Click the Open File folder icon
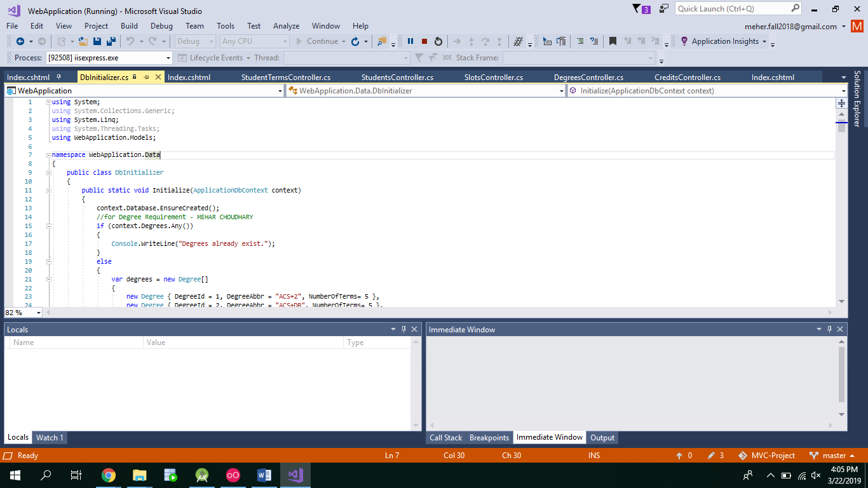This screenshot has height=488, width=868. [x=83, y=41]
